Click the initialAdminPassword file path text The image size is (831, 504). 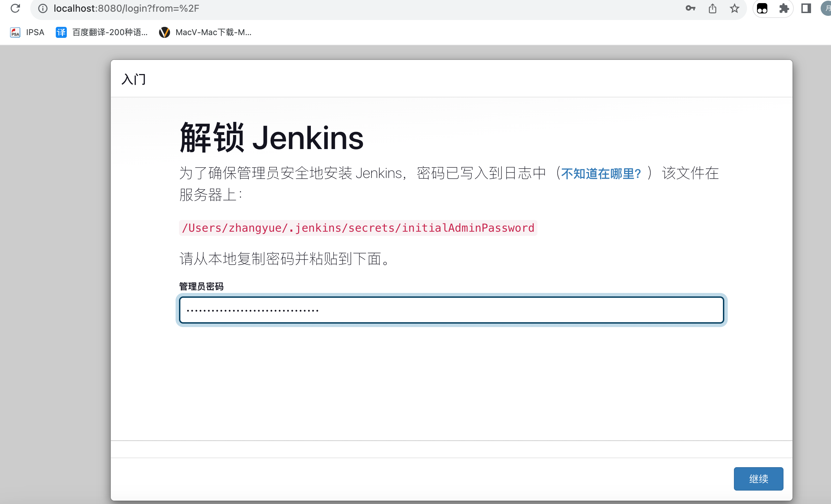pyautogui.click(x=358, y=228)
